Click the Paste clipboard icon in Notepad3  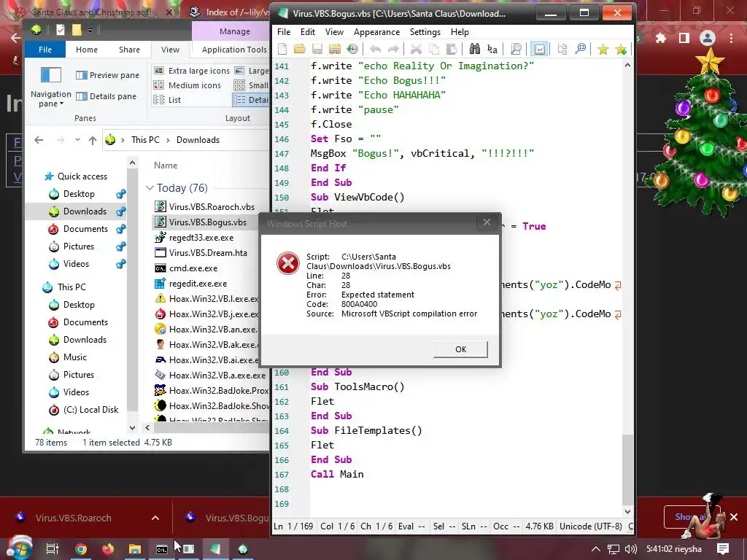point(451,49)
